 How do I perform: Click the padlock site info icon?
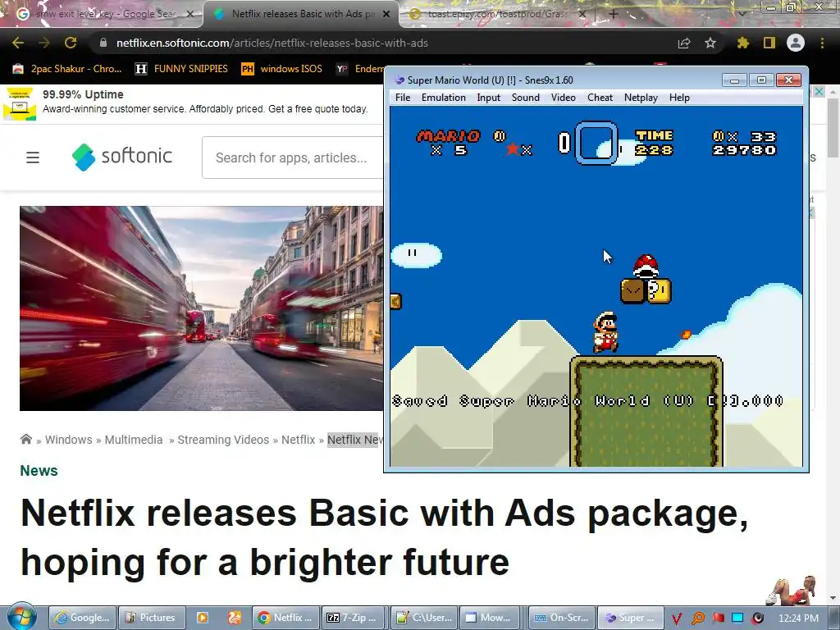[103, 43]
